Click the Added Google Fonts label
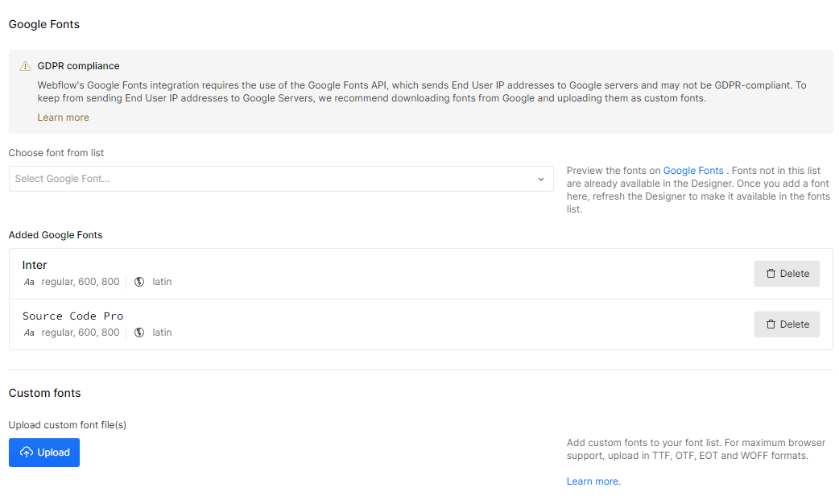This screenshot has height=504, width=839. [55, 235]
